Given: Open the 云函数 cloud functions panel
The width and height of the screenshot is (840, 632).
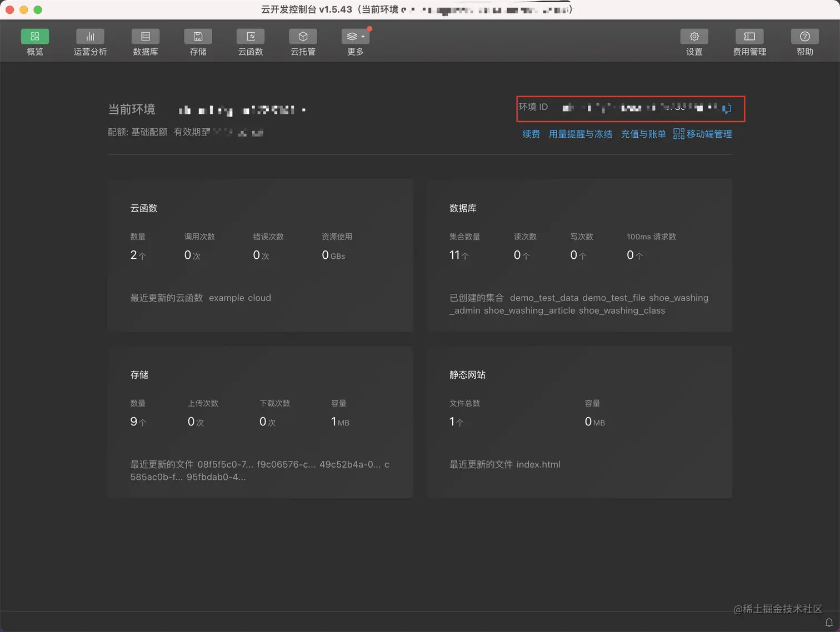Looking at the screenshot, I should (251, 42).
